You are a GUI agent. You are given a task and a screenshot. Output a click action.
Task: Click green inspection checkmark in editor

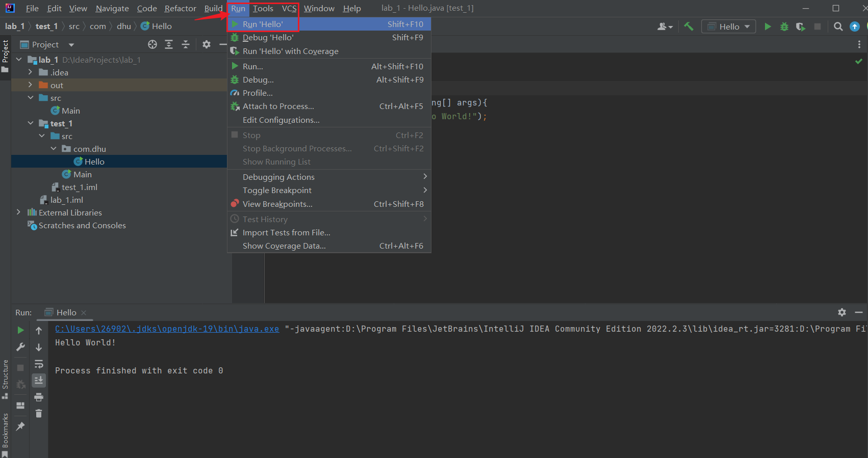point(859,61)
